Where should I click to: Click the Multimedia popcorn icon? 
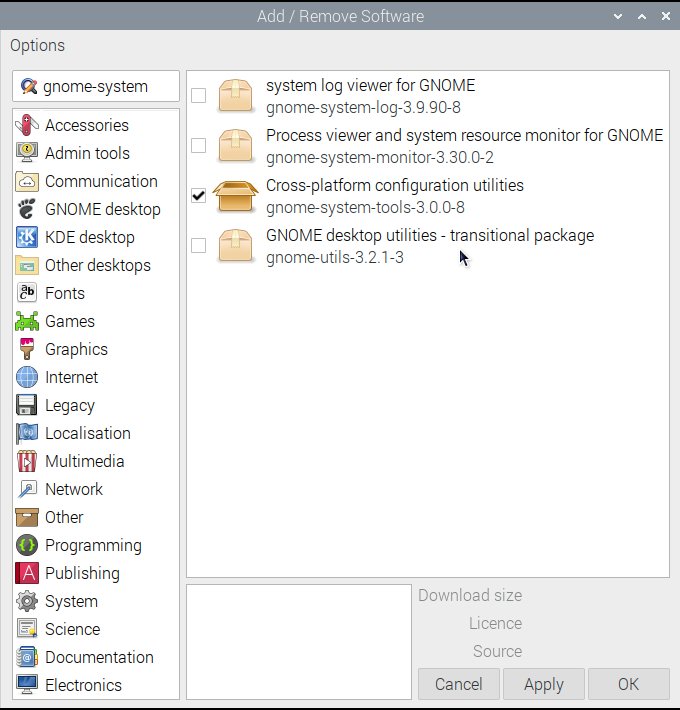pos(27,461)
